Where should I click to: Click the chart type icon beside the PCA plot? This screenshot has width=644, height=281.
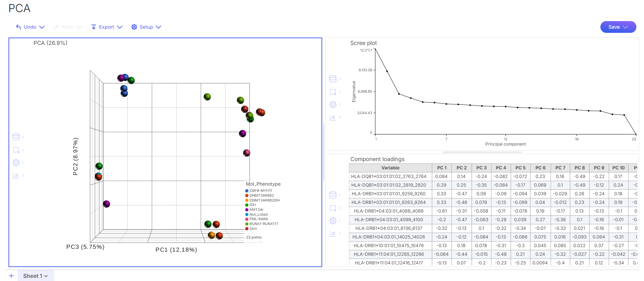pyautogui.click(x=16, y=175)
